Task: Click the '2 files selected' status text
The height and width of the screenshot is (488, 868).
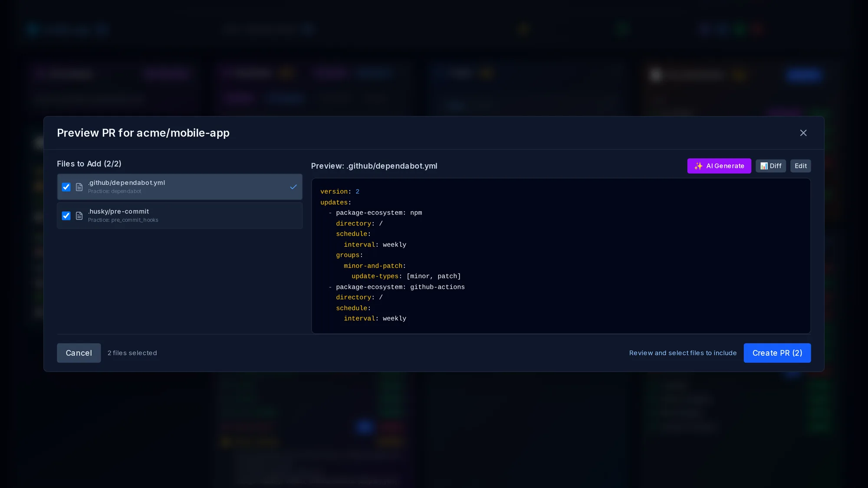Action: (132, 353)
